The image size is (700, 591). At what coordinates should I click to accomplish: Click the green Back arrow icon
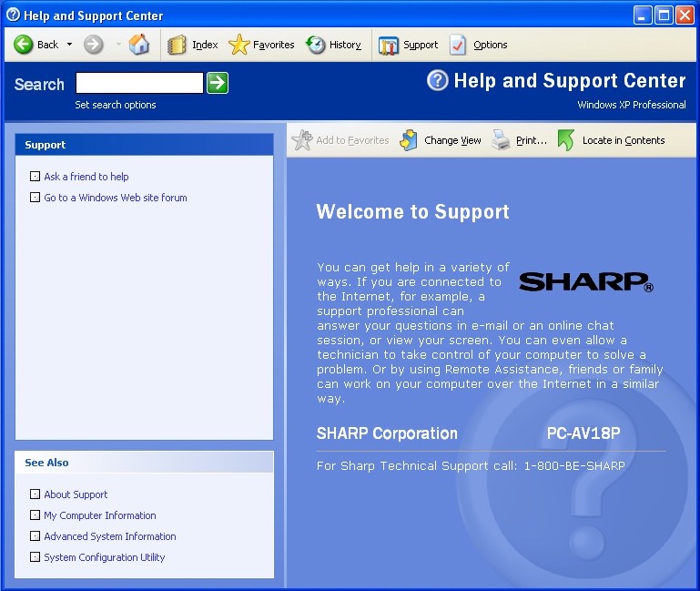click(24, 45)
